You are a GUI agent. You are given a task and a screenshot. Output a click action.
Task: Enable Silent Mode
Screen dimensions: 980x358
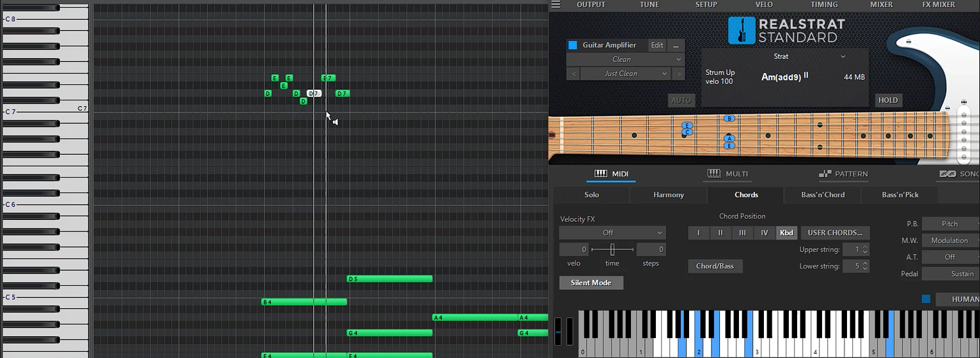pos(591,283)
